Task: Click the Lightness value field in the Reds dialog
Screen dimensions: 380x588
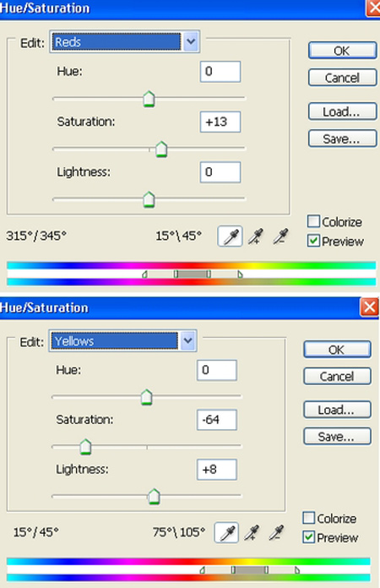Action: (x=220, y=171)
